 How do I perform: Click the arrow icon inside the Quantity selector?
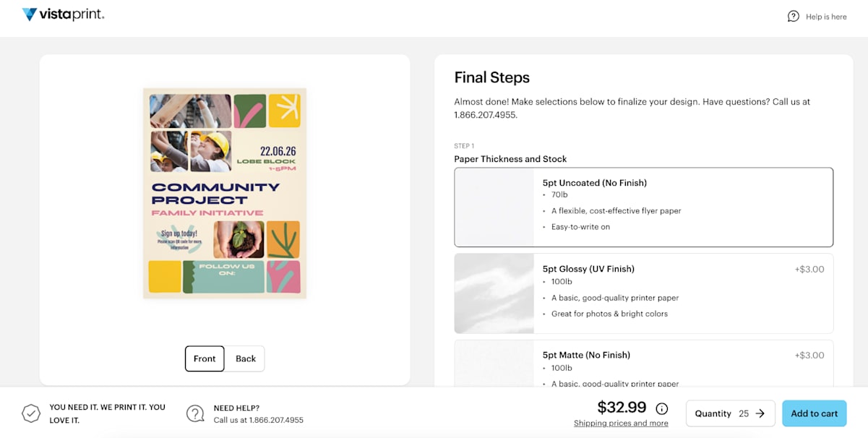point(760,413)
